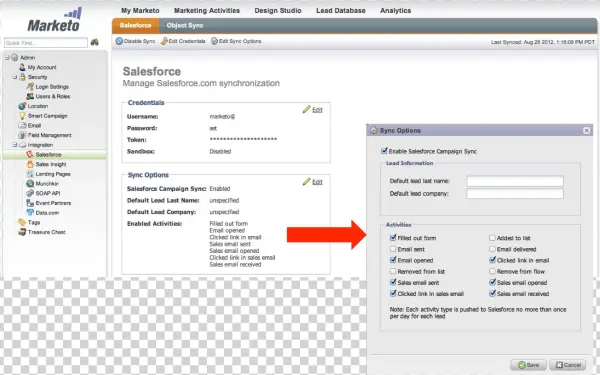Close the Sync Options dialog
600x375 pixels.
586,130
